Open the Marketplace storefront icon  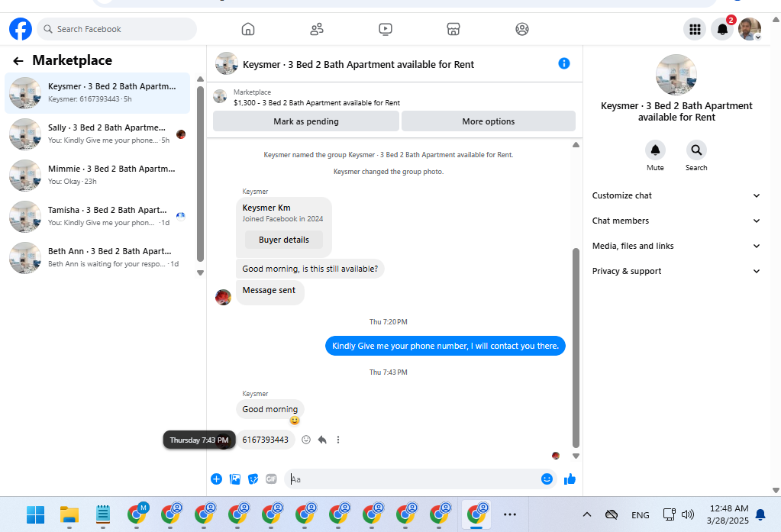(453, 29)
